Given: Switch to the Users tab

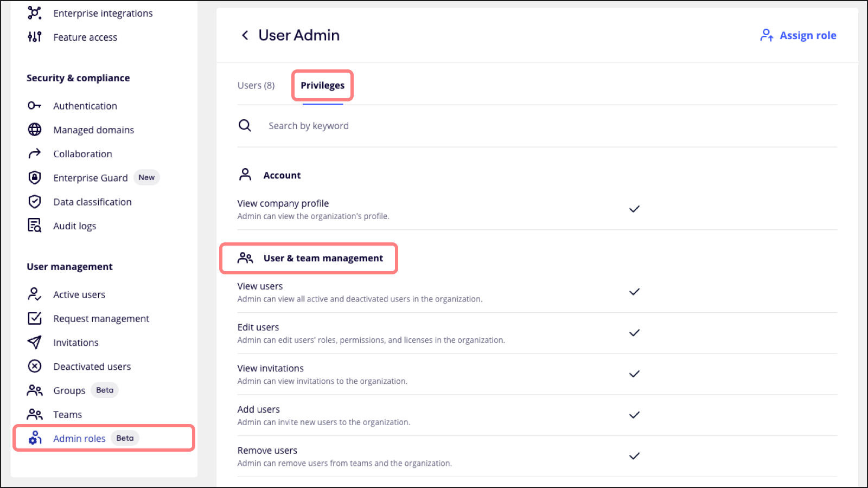Looking at the screenshot, I should coord(255,85).
